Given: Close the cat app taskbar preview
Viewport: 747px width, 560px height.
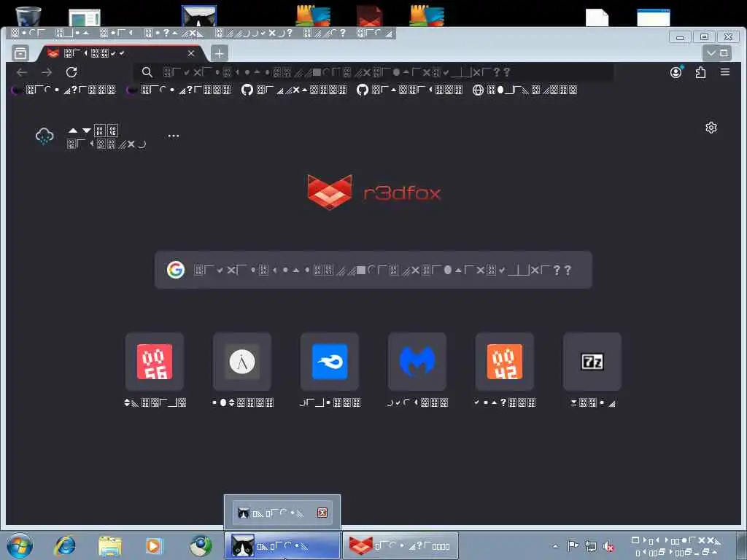Looking at the screenshot, I should [x=322, y=513].
